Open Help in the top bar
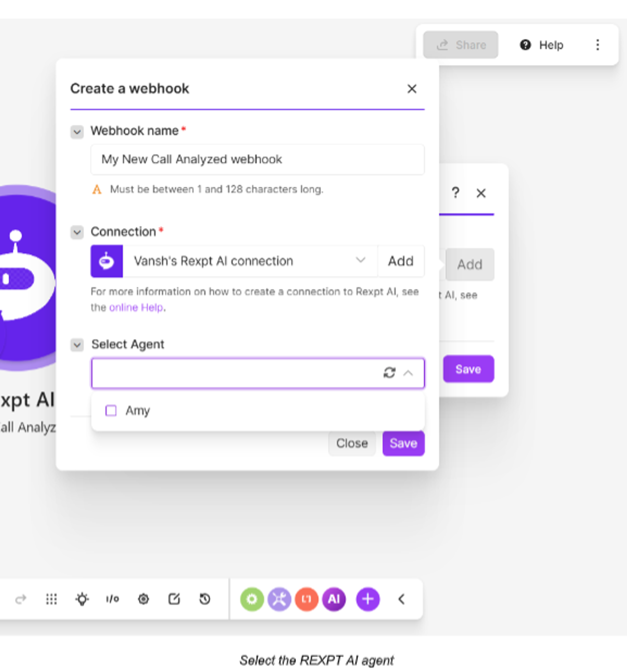The height and width of the screenshot is (672, 627). (x=542, y=45)
